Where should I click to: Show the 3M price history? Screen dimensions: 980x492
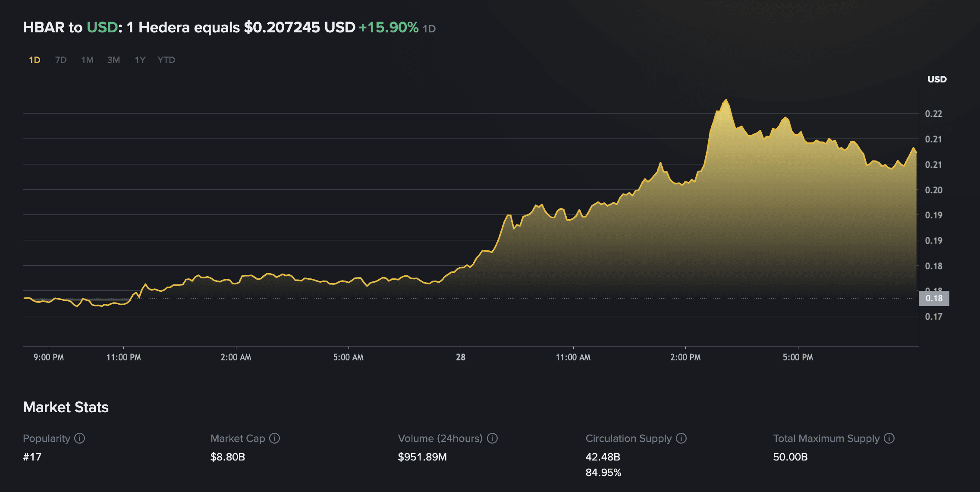click(113, 60)
